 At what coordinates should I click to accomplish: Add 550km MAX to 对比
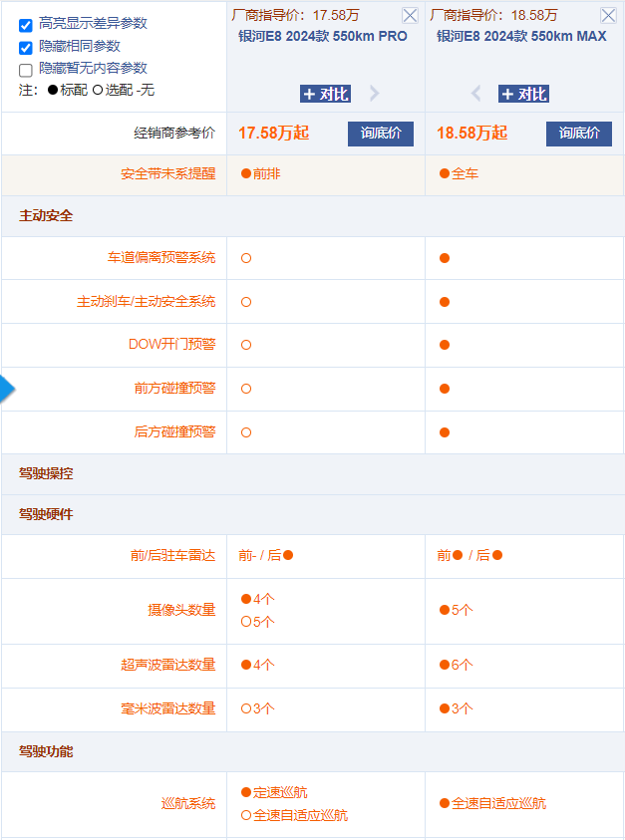[x=523, y=94]
